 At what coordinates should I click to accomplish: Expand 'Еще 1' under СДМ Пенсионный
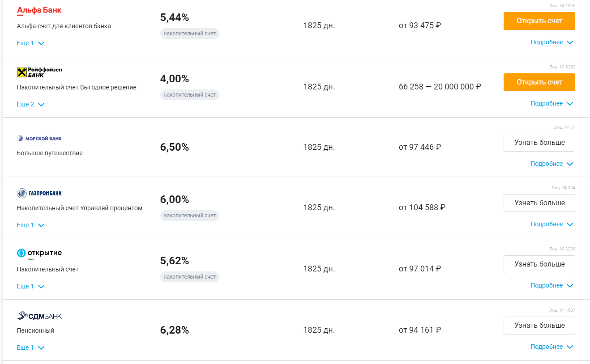tap(30, 348)
